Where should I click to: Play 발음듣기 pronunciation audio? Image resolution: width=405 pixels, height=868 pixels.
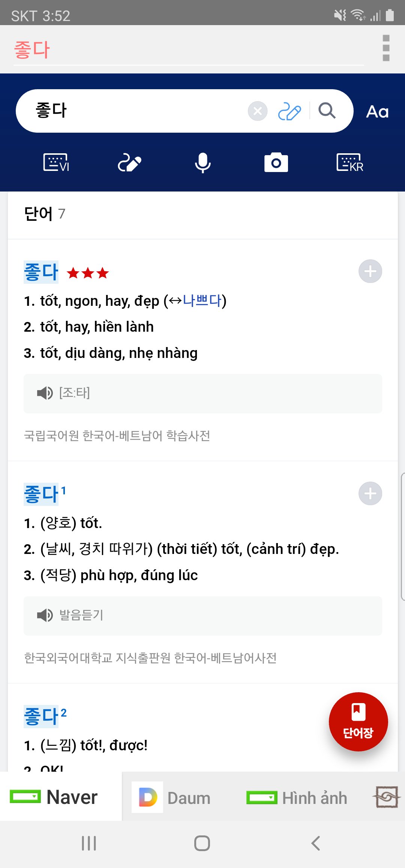[45, 615]
